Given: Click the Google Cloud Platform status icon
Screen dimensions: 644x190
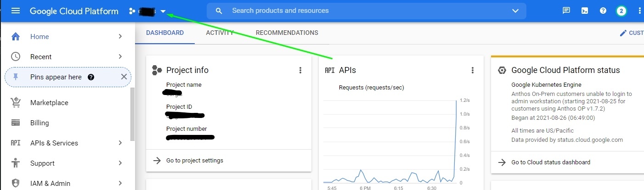Looking at the screenshot, I should coord(503,70).
